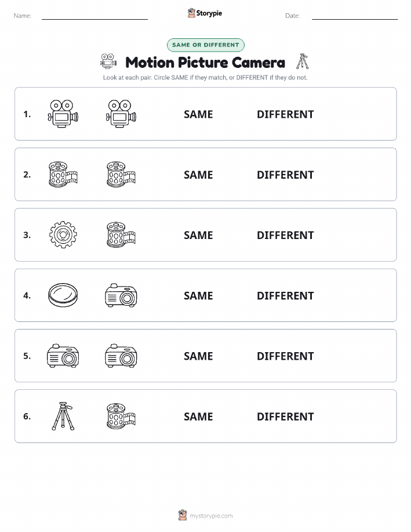Screen dimensions: 411x532
Task: Choose DIFFERENT for pair 3
Action: (285, 235)
